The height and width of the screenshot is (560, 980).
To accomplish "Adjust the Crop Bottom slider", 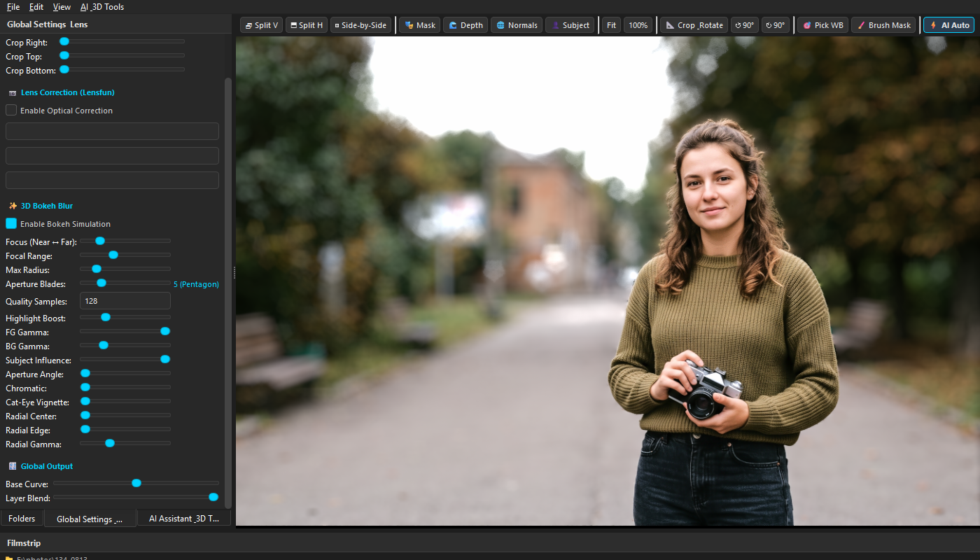I will [x=122, y=69].
